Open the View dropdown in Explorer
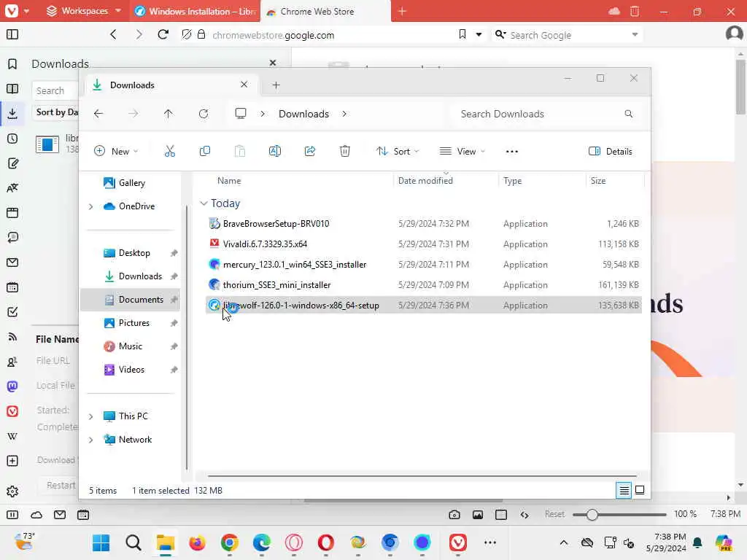747x560 pixels. (462, 152)
